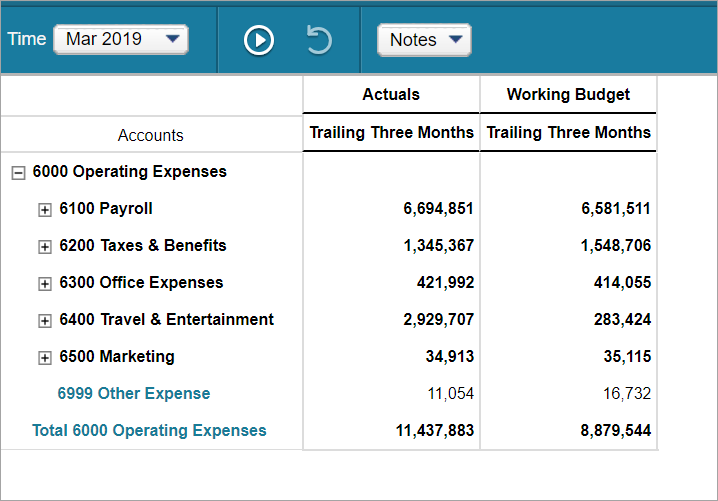Open the 6999 Other Expense link
Image resolution: width=718 pixels, height=501 pixels.
tap(134, 393)
